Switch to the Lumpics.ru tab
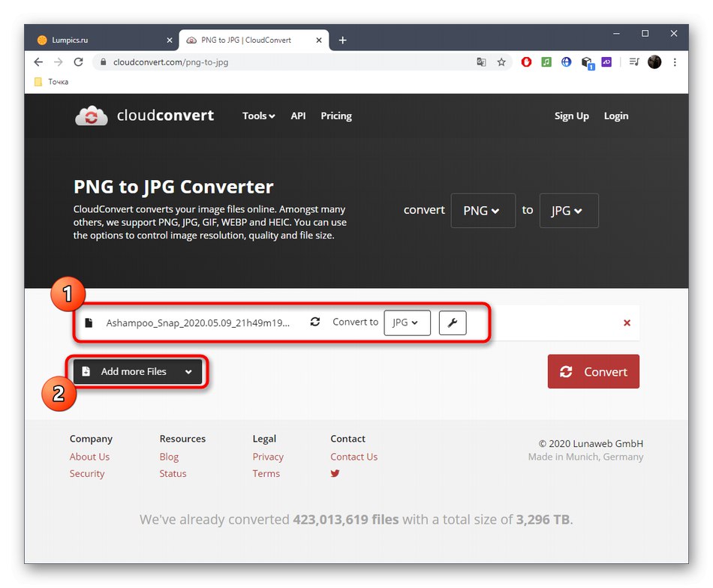Image resolution: width=713 pixels, height=588 pixels. tap(103, 40)
